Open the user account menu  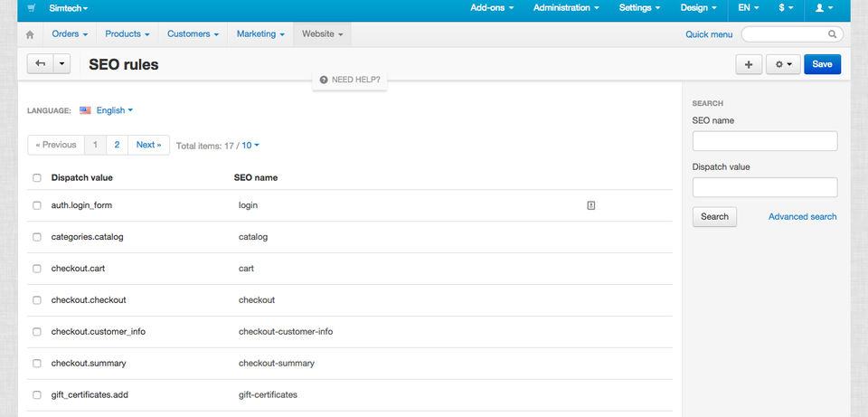[x=824, y=8]
